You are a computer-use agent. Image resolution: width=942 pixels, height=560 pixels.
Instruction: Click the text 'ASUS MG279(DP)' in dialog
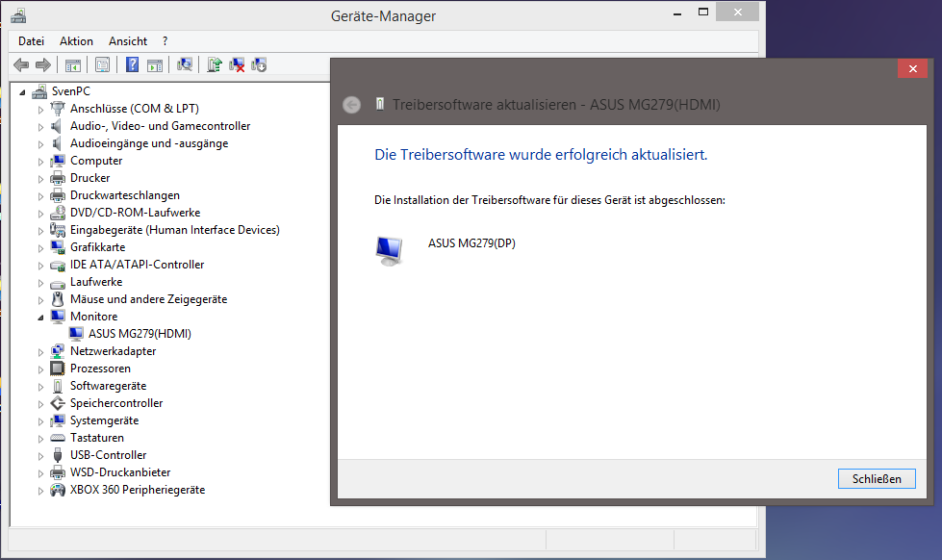471,243
